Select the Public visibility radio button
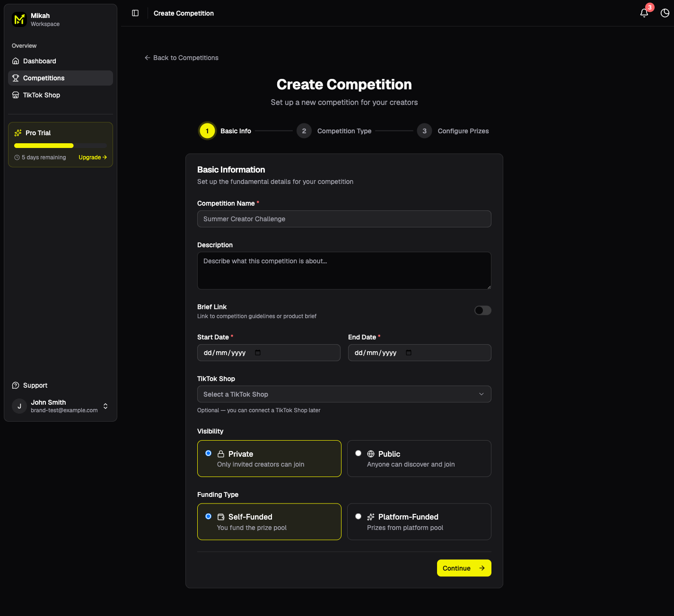Screen dimensions: 674x616 pos(358,453)
